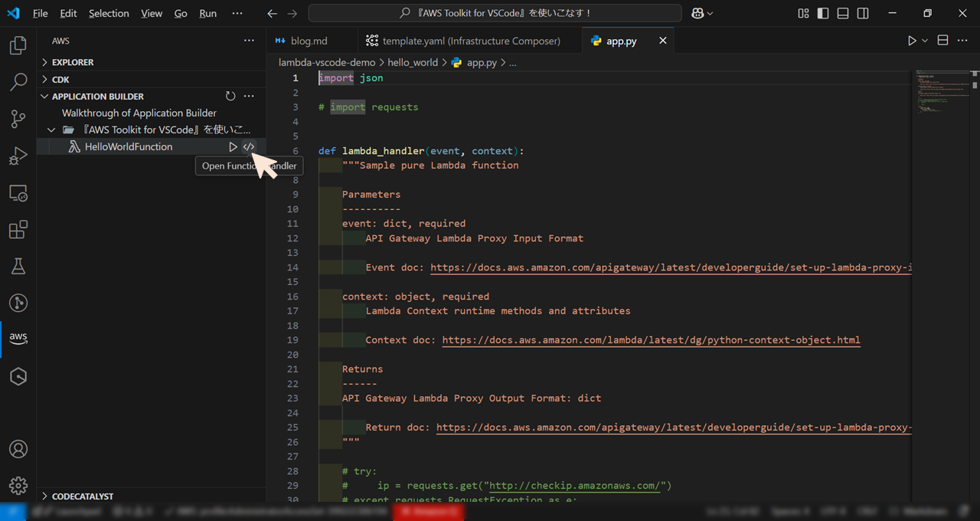Open Function Handler for HelloWorldFunction
Viewport: 980px width, 521px height.
point(248,146)
